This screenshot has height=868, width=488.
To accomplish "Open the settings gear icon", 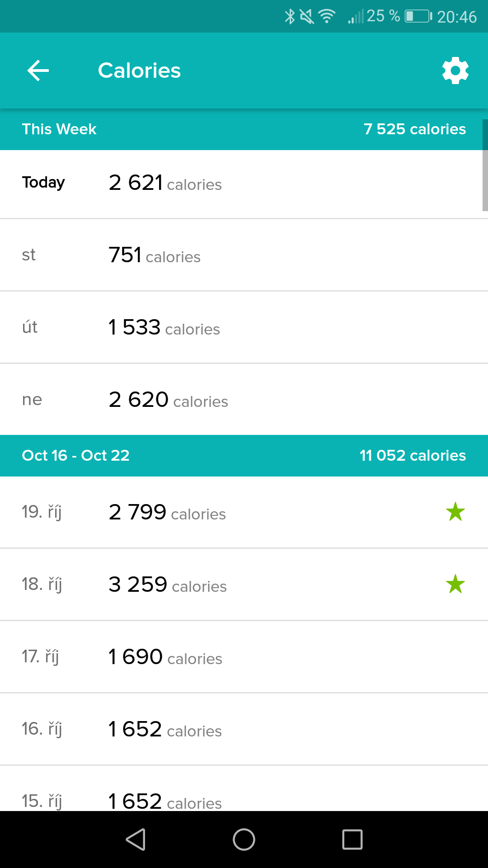I will [x=455, y=71].
